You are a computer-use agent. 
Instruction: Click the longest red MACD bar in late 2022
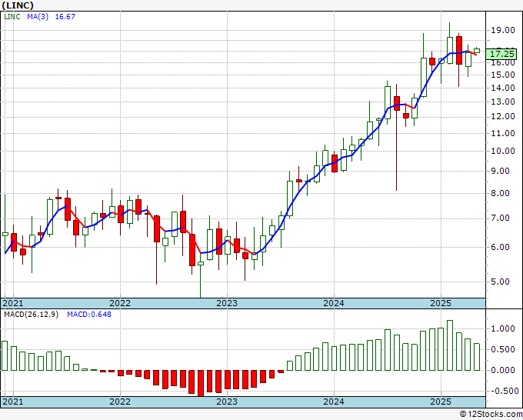coord(201,383)
